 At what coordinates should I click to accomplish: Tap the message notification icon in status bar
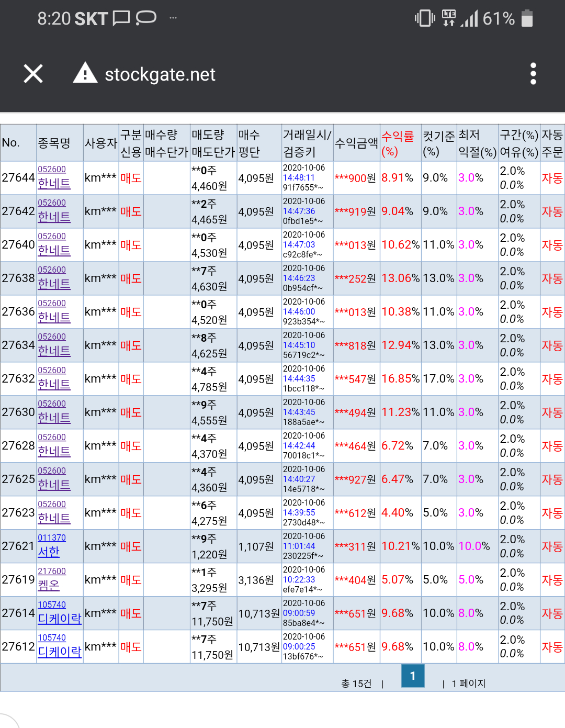121,18
